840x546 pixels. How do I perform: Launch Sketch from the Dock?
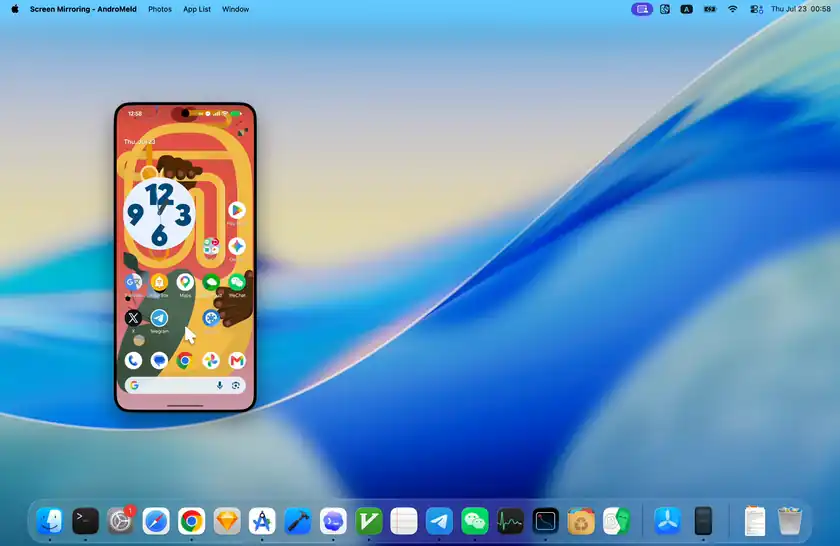(227, 521)
